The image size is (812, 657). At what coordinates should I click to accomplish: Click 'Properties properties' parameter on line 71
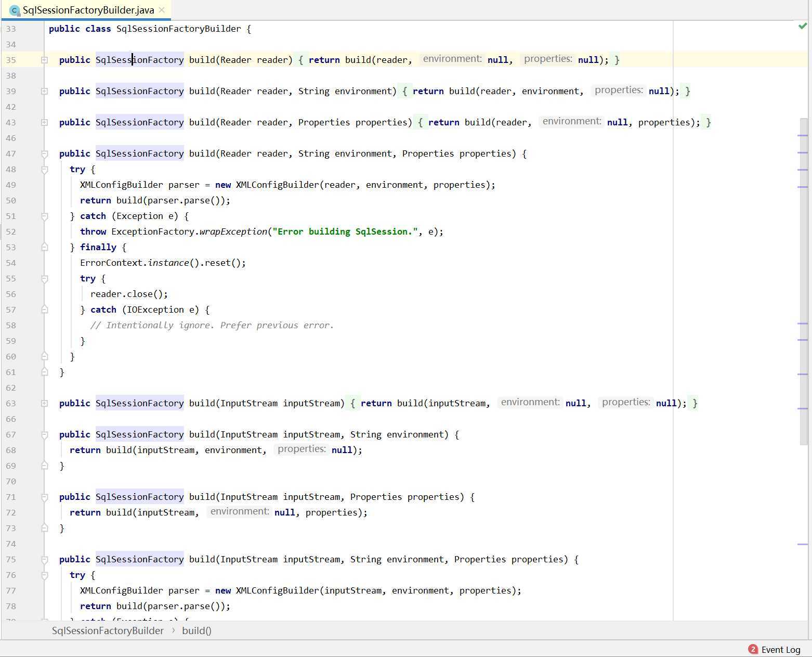(x=405, y=497)
